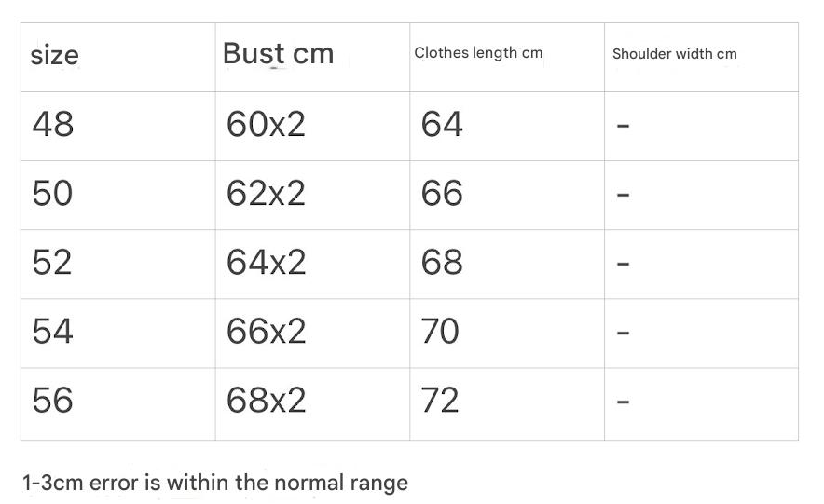Select the 60x2 bust cell

tap(266, 124)
